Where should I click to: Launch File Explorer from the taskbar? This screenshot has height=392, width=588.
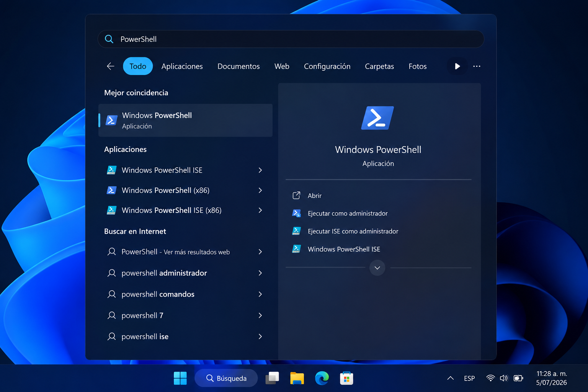pos(297,378)
